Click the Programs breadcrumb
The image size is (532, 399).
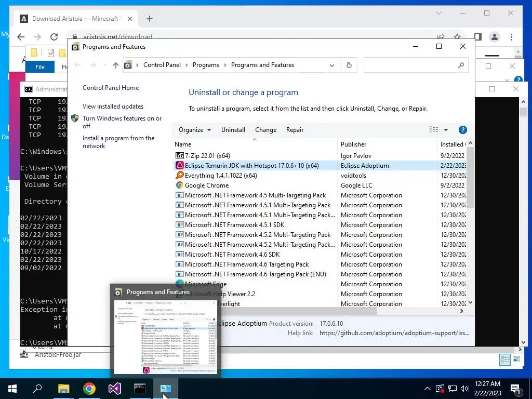[206, 65]
